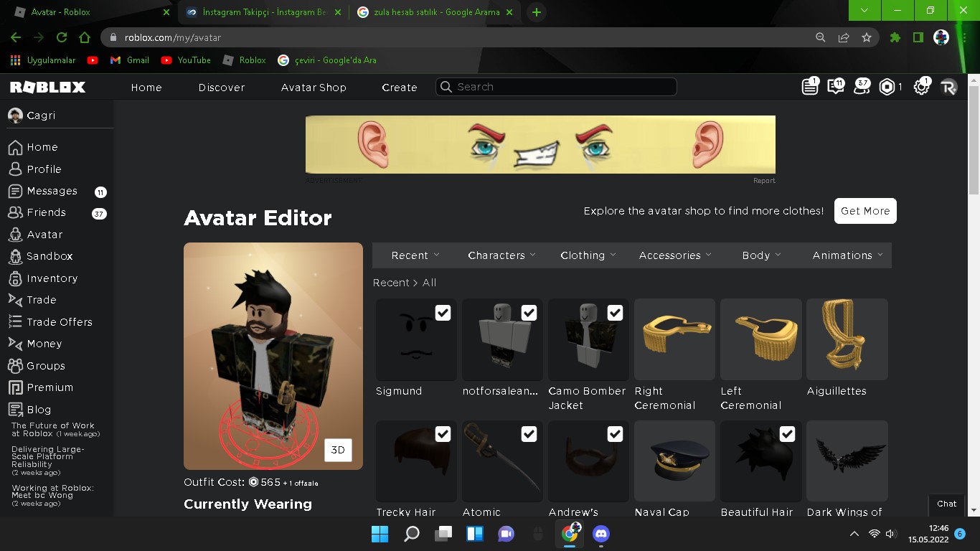980x551 pixels.
Task: Click the Get More button
Action: tap(865, 211)
